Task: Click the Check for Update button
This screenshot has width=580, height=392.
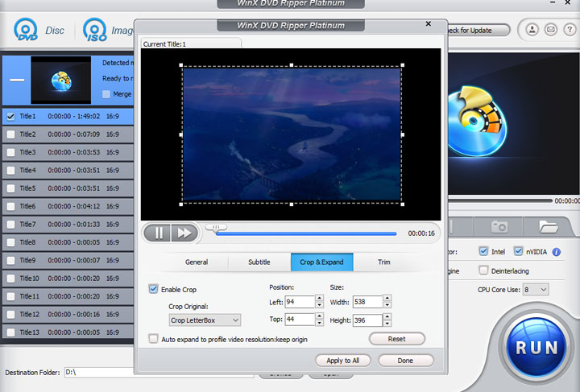Action: click(478, 31)
